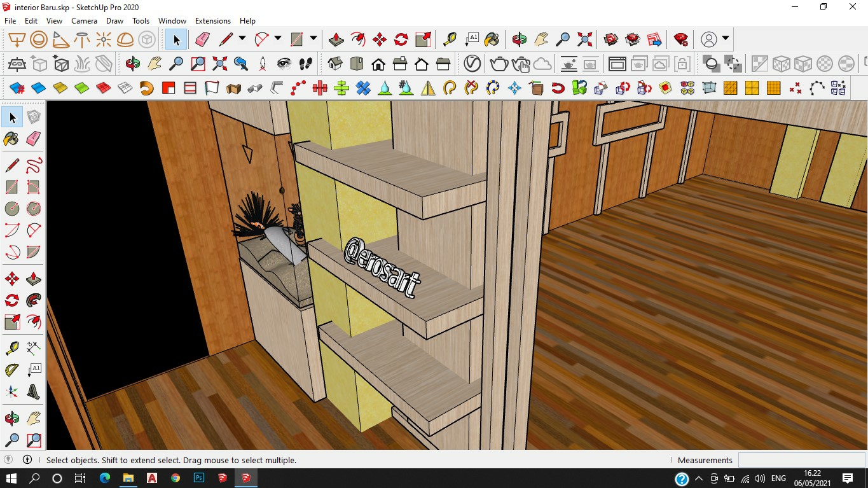This screenshot has height=488, width=868.
Task: Open the Extensions menu
Action: (213, 21)
